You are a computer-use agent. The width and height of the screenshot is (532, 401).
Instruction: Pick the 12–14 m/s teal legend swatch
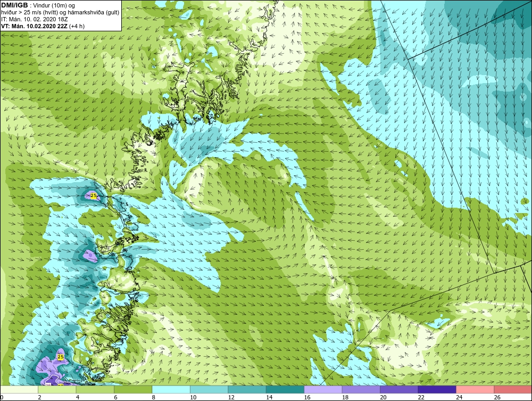247,389
